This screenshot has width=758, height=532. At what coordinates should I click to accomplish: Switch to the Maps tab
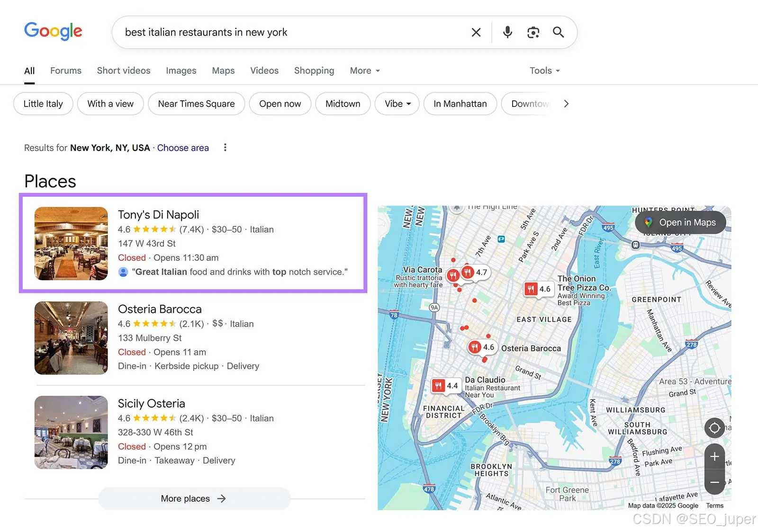click(x=223, y=71)
